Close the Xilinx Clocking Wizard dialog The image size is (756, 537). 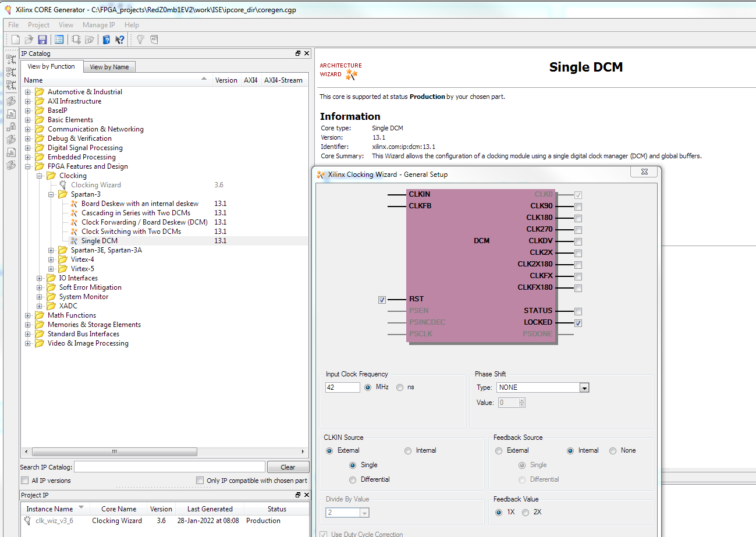click(x=645, y=172)
